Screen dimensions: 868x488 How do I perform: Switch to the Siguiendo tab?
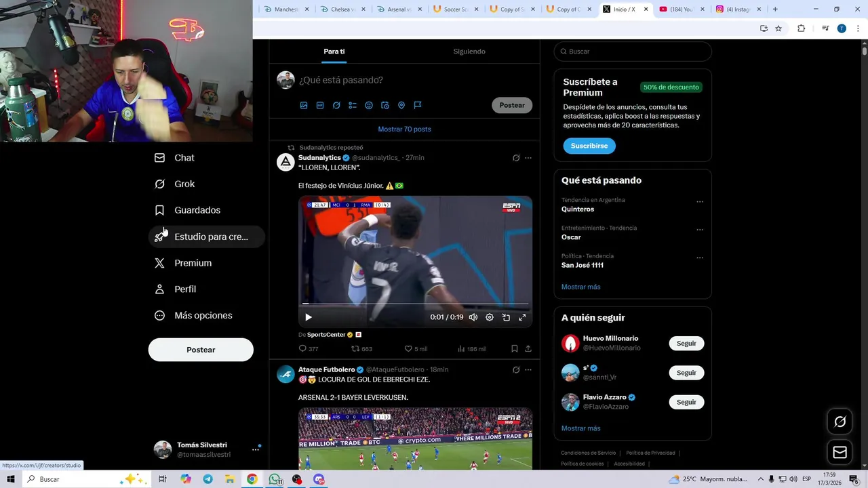(x=469, y=52)
